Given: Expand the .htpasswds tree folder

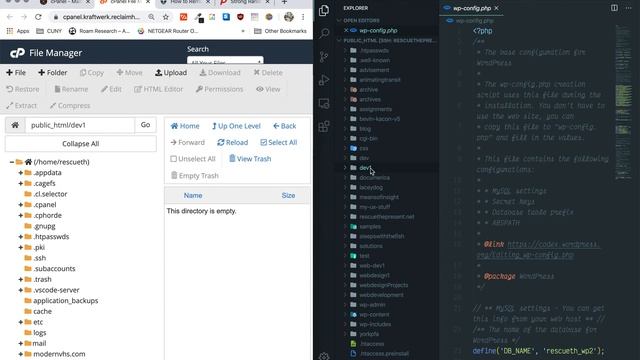Looking at the screenshot, I should (20, 237).
